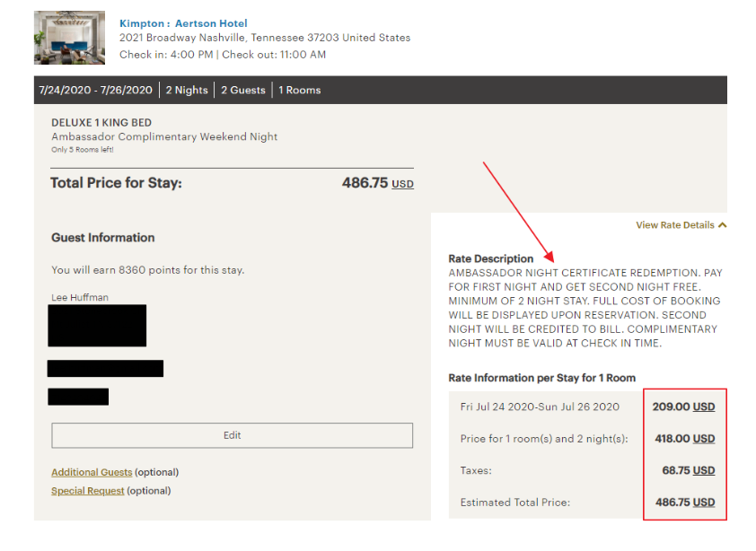The image size is (756, 551).
Task: Click 'Price for 1 room(s) and 2 night(s):' label
Action: click(544, 439)
